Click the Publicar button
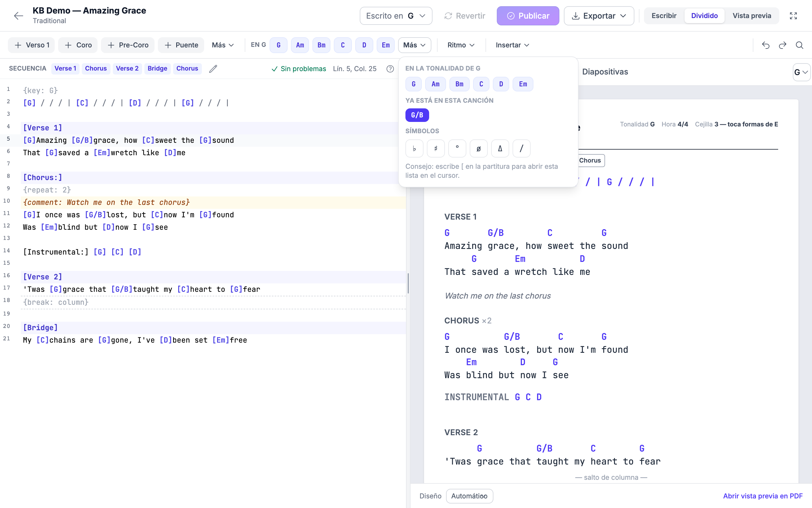The width and height of the screenshot is (812, 508). pos(528,16)
